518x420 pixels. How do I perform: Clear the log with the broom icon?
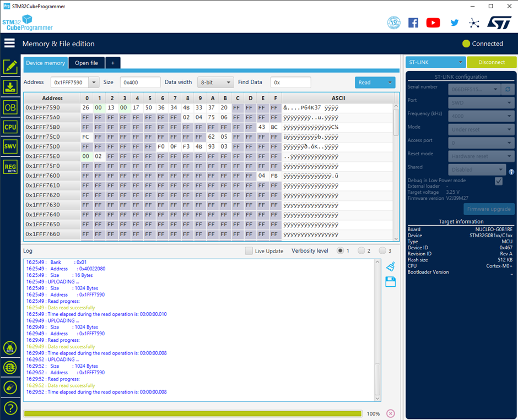(x=391, y=266)
